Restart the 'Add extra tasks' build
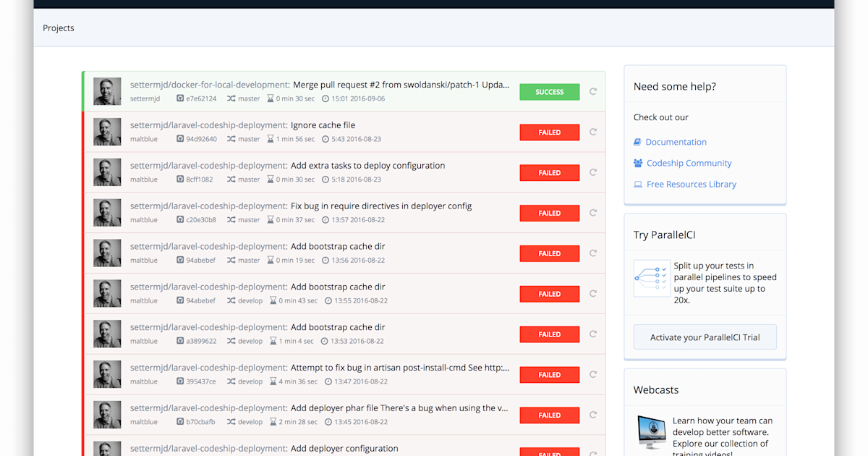The image size is (868, 456). coord(593,172)
